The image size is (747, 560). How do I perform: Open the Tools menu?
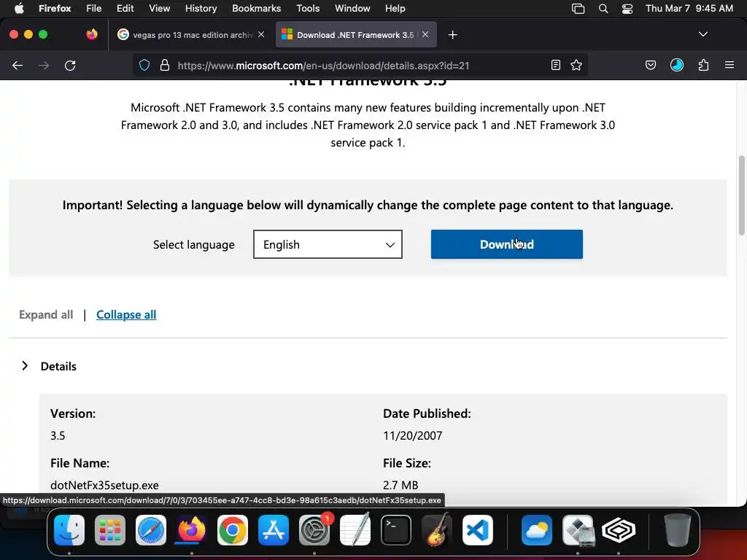click(x=308, y=9)
